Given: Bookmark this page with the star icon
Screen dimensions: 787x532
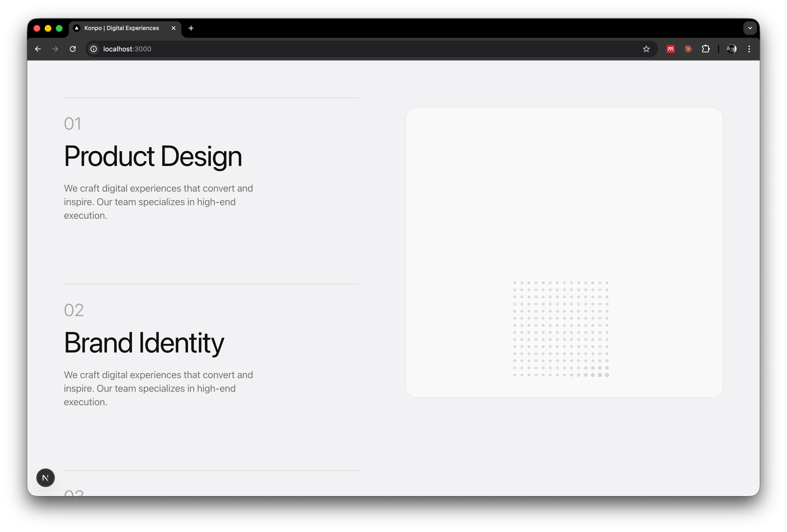Looking at the screenshot, I should [646, 49].
